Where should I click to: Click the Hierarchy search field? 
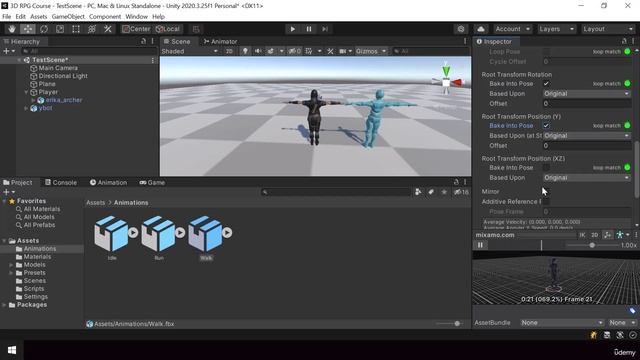click(x=89, y=51)
